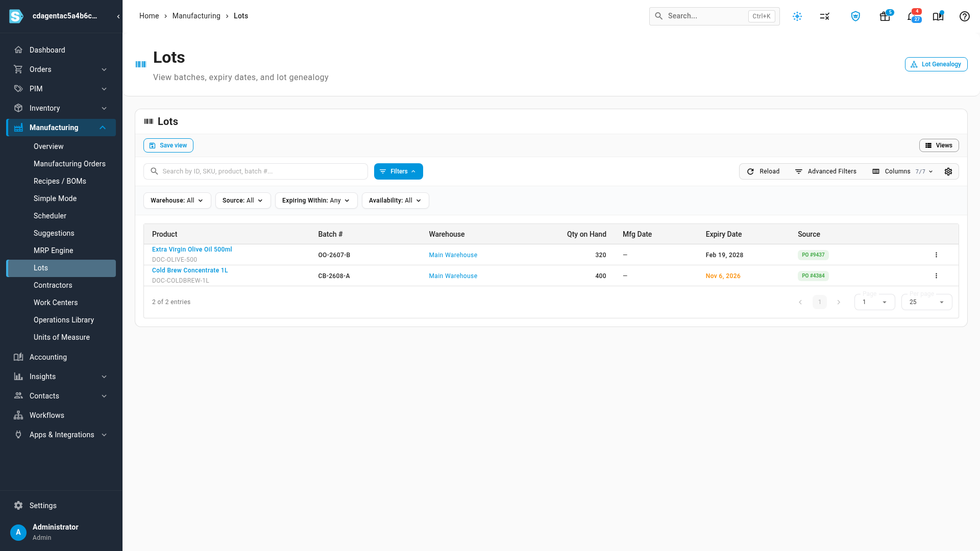The width and height of the screenshot is (980, 551).
Task: Expand the Orders sidebar menu
Action: (61, 69)
